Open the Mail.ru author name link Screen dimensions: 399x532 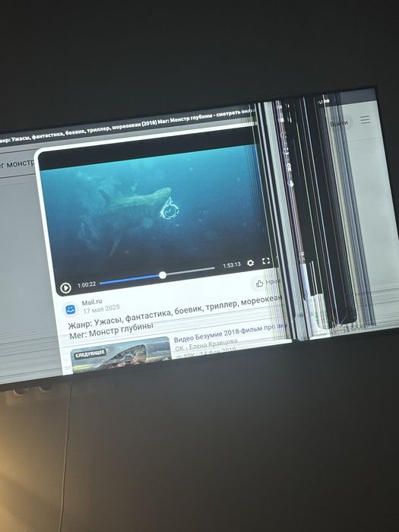click(92, 302)
